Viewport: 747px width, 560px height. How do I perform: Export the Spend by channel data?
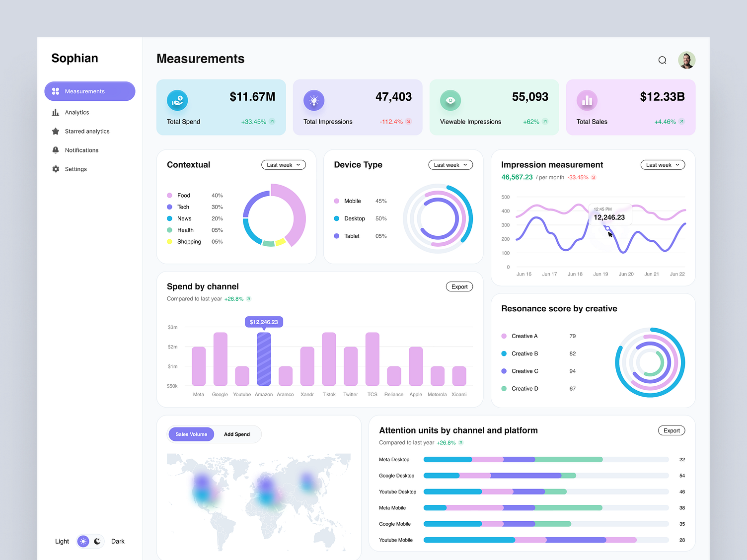point(458,286)
